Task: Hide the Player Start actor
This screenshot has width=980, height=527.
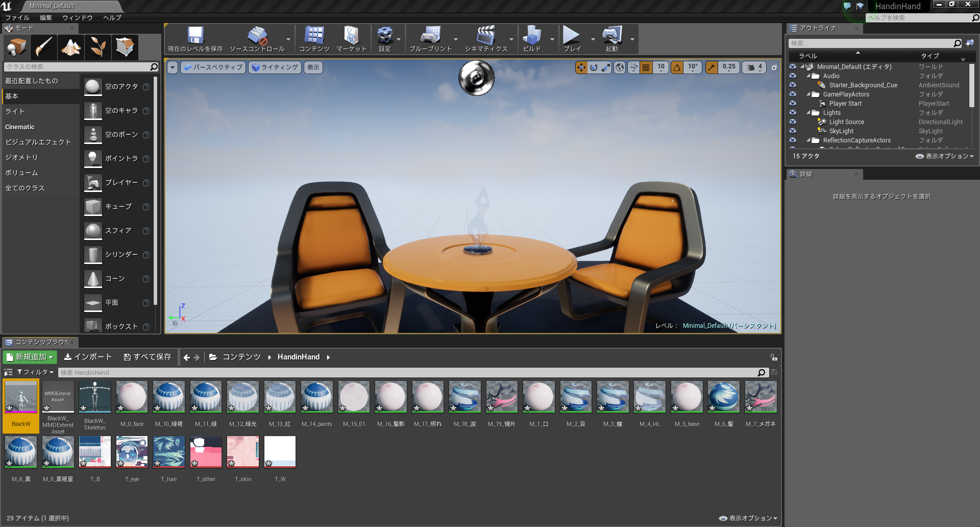Action: point(793,104)
